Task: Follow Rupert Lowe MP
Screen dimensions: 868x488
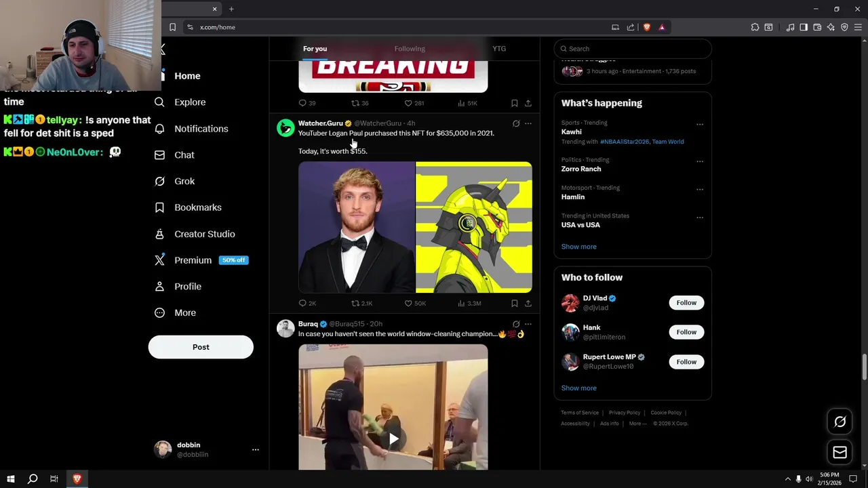Action: 686,362
